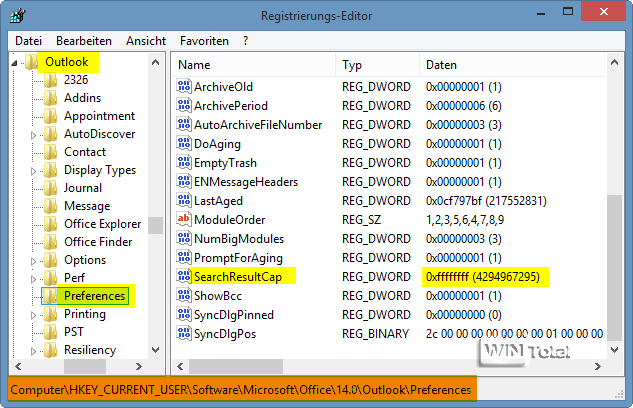Click the values pane horizontal scrollbar thumb
633x408 pixels.
pyautogui.click(x=236, y=366)
